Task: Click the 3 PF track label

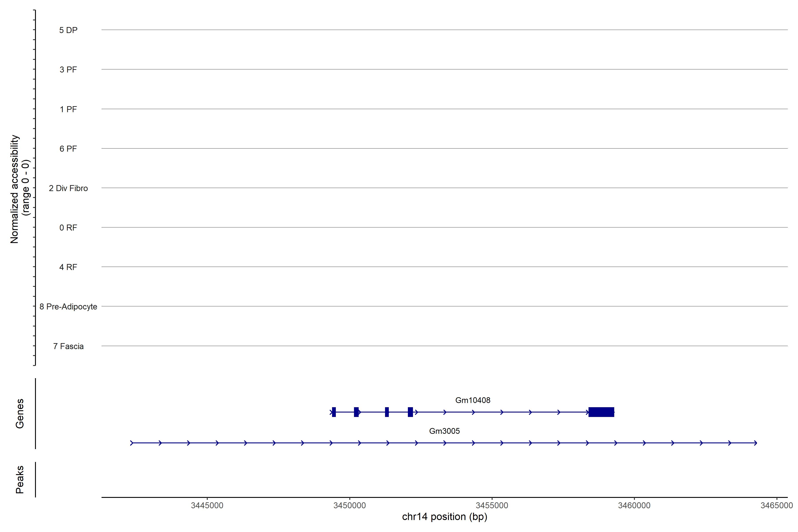Action: pos(68,70)
